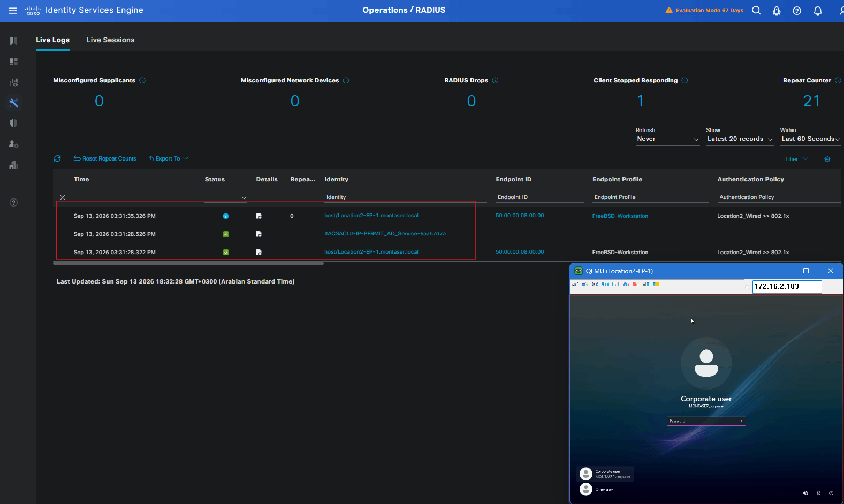The height and width of the screenshot is (504, 844).
Task: Show info for RADIUS Drops
Action: (495, 81)
